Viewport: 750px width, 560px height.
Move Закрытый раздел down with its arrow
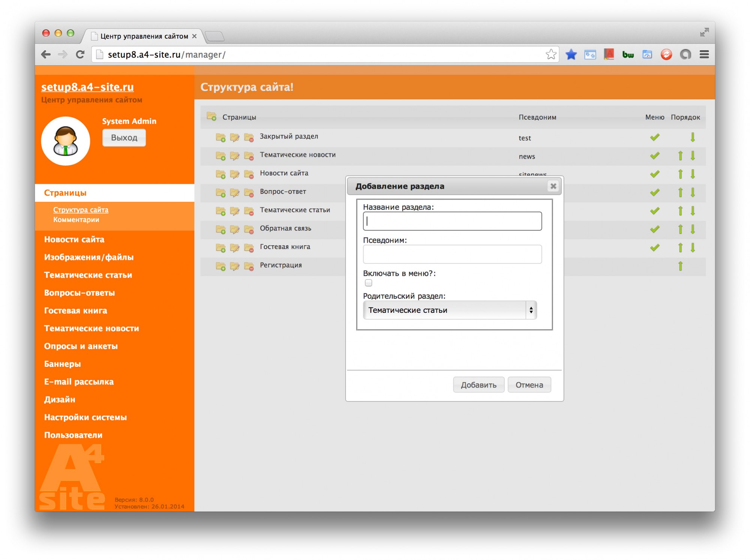(693, 137)
